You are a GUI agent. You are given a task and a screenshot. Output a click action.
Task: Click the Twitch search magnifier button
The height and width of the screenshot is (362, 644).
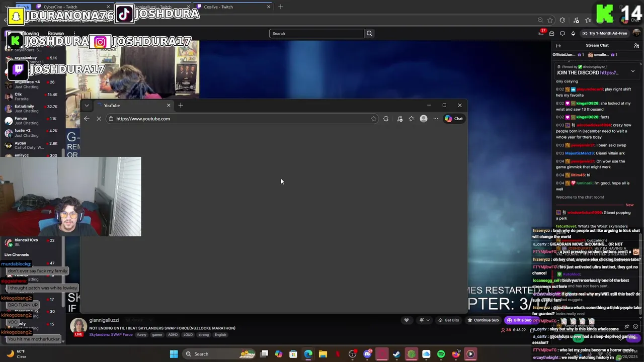click(x=369, y=33)
